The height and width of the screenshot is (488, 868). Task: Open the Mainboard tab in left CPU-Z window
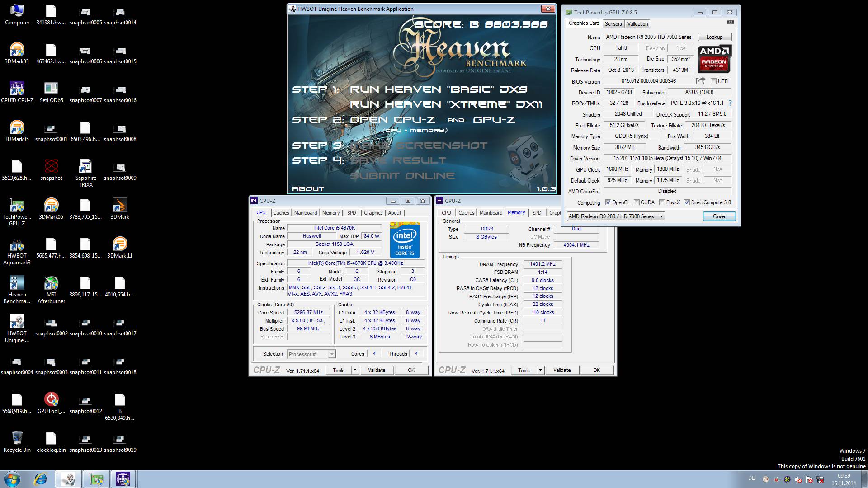coord(306,213)
